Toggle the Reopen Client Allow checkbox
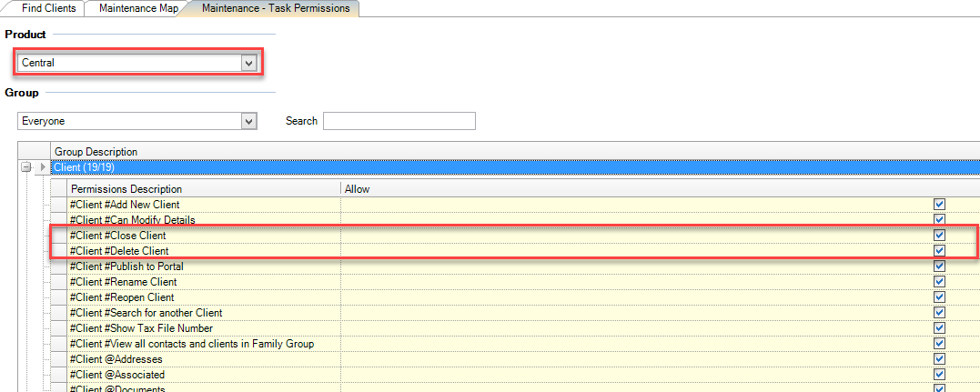Image resolution: width=980 pixels, height=392 pixels. (x=940, y=297)
